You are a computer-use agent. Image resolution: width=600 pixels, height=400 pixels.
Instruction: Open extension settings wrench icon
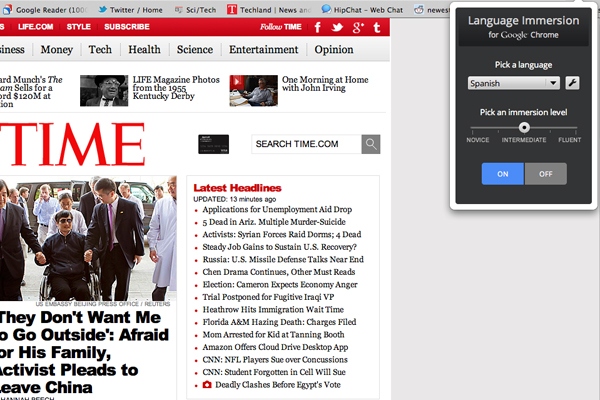[x=573, y=83]
